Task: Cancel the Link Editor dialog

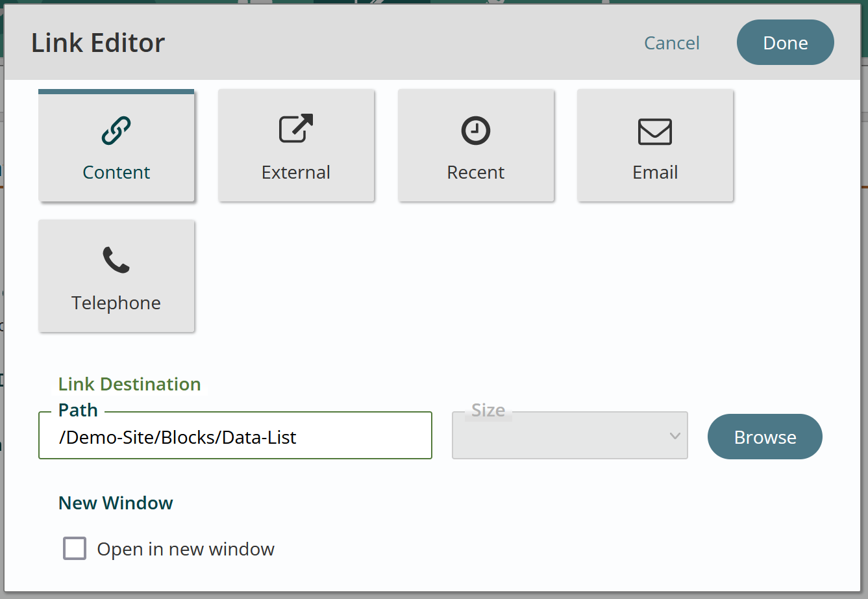Action: (x=672, y=43)
